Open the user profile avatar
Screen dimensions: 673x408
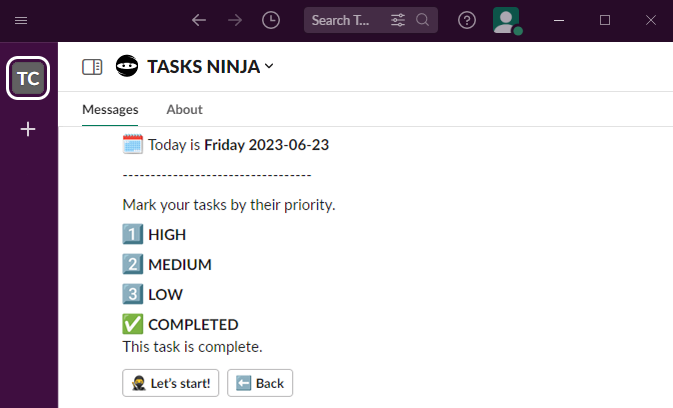tap(506, 20)
